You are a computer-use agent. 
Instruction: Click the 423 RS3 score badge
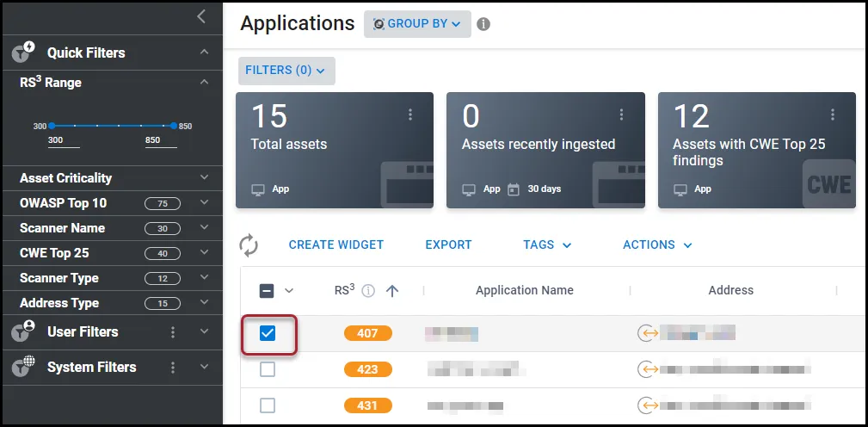pyautogui.click(x=367, y=369)
